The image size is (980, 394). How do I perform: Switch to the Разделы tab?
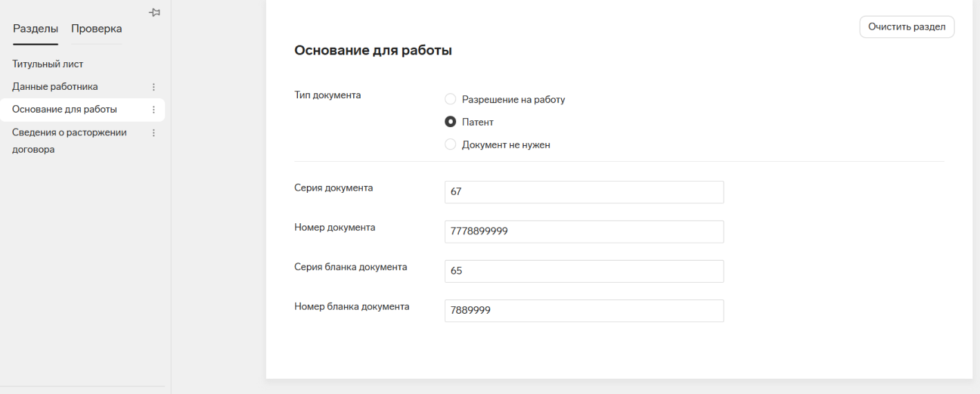pos(35,28)
